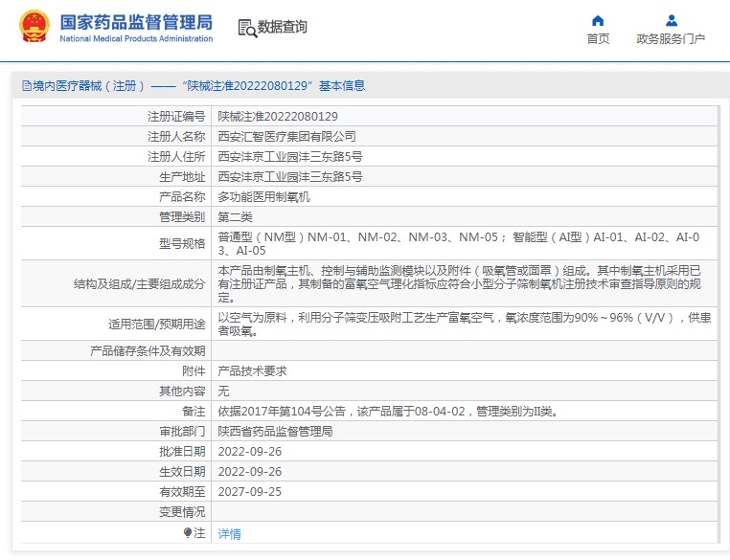Click the 注册人住所 address value
This screenshot has height=560, width=730.
(290, 156)
